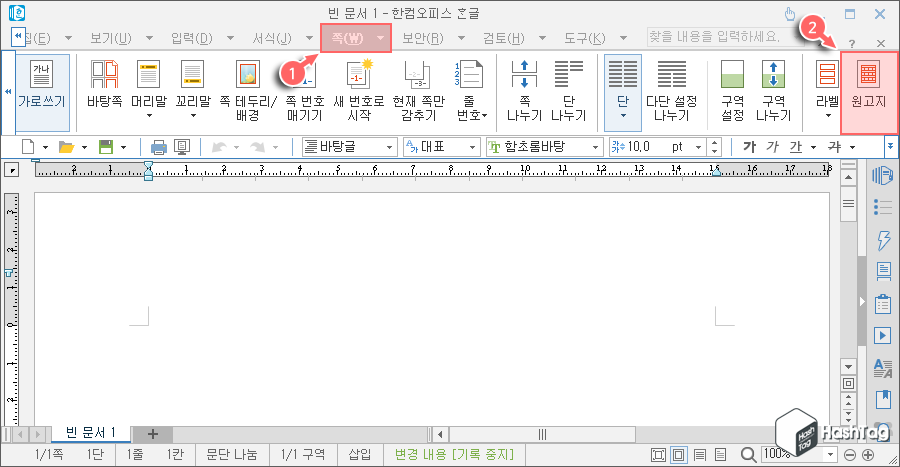
Task: Open the clipboard side panel icon
Action: pyautogui.click(x=882, y=304)
